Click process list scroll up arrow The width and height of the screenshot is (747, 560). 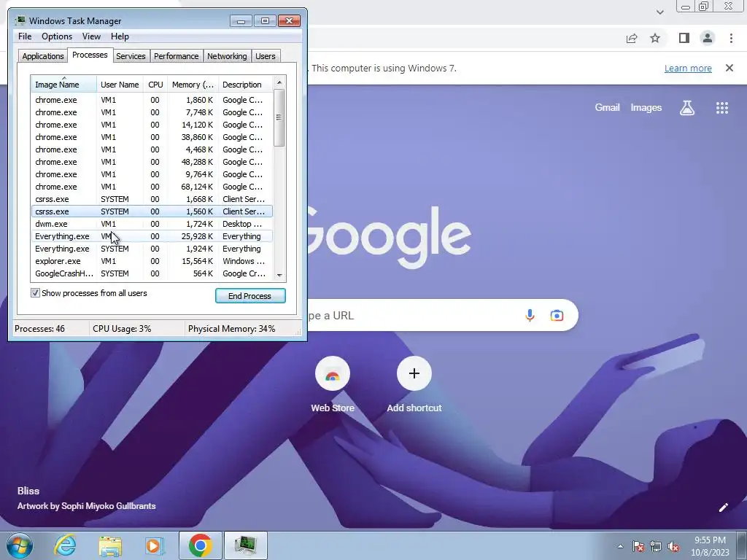(279, 82)
